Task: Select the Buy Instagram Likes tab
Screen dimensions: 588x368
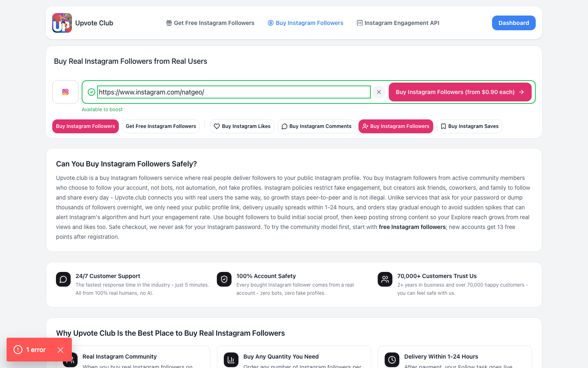Action: click(242, 126)
